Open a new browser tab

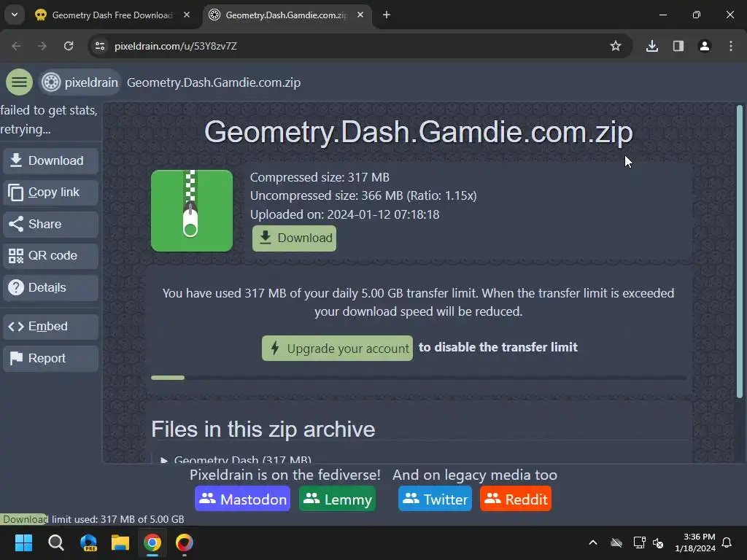[387, 15]
